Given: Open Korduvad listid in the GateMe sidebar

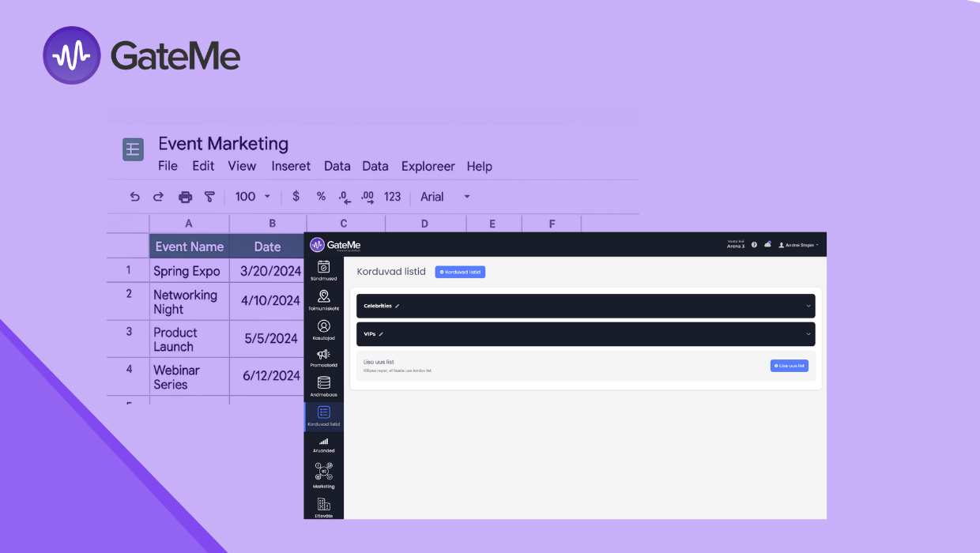Looking at the screenshot, I should (x=323, y=416).
